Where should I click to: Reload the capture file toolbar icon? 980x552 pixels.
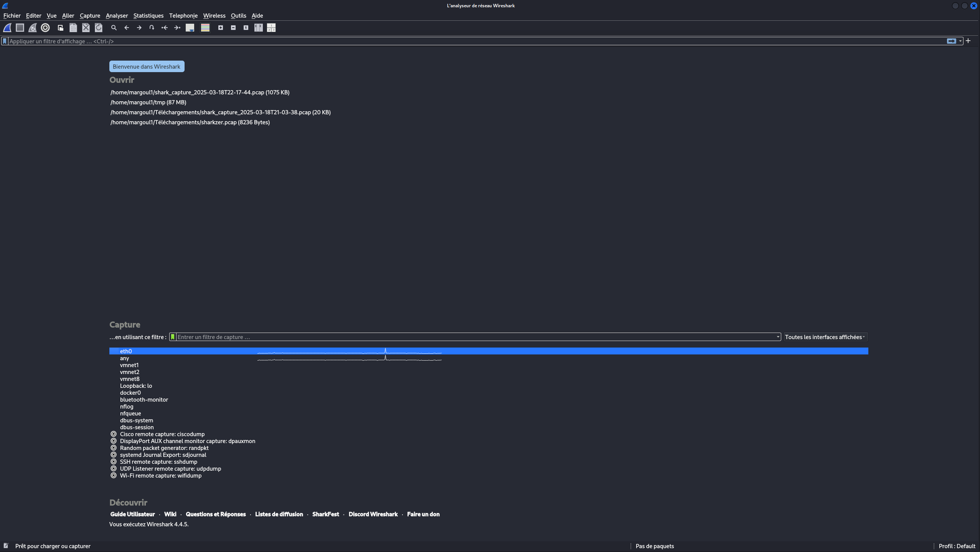99,28
